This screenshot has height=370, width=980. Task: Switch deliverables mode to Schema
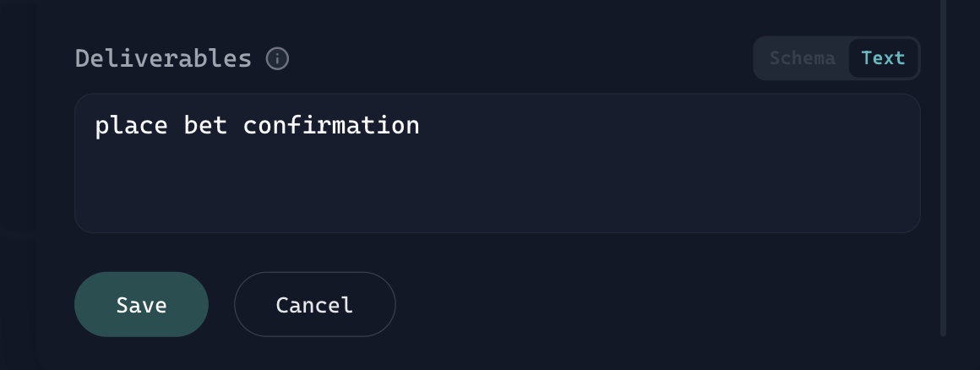pyautogui.click(x=802, y=58)
